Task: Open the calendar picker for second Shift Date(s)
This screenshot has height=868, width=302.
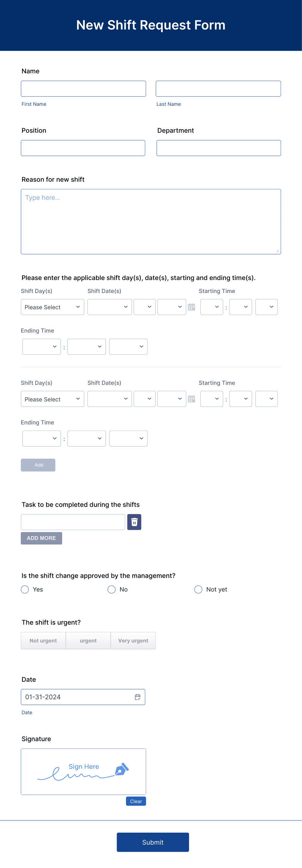Action: tap(192, 398)
